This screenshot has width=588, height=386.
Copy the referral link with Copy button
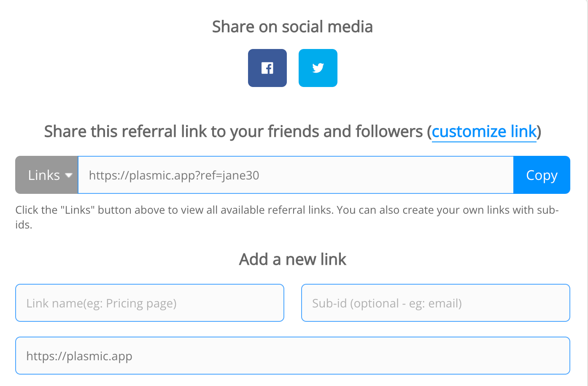click(542, 175)
